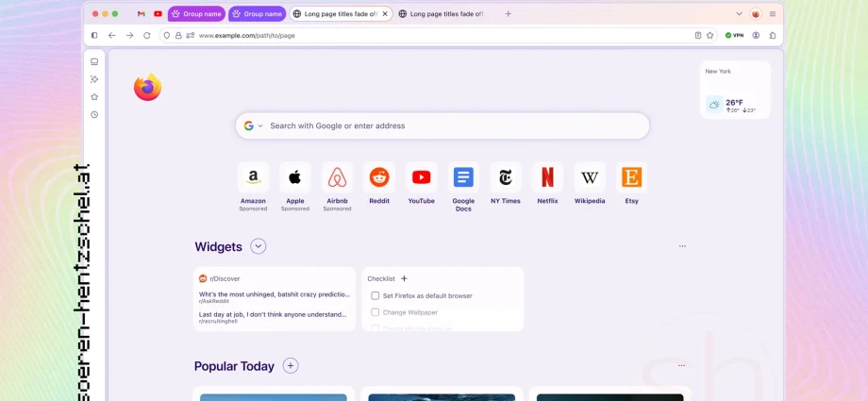This screenshot has width=868, height=401.
Task: Open the pinned Gmail tab
Action: point(142,14)
